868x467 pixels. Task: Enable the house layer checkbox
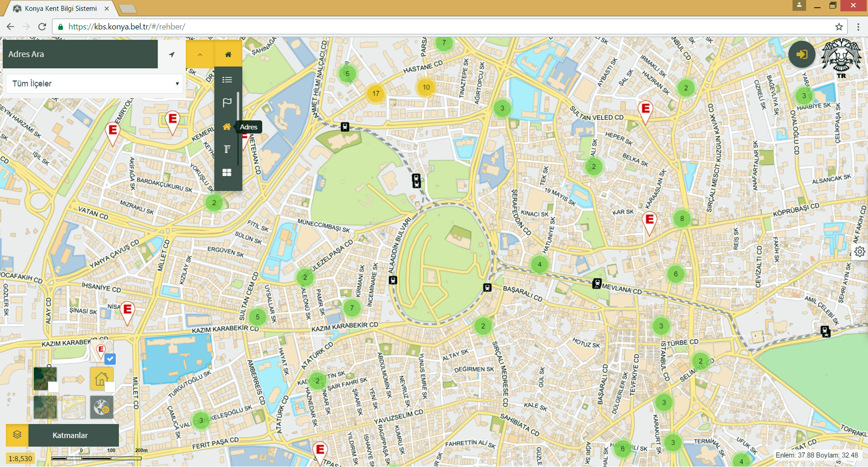point(110,387)
